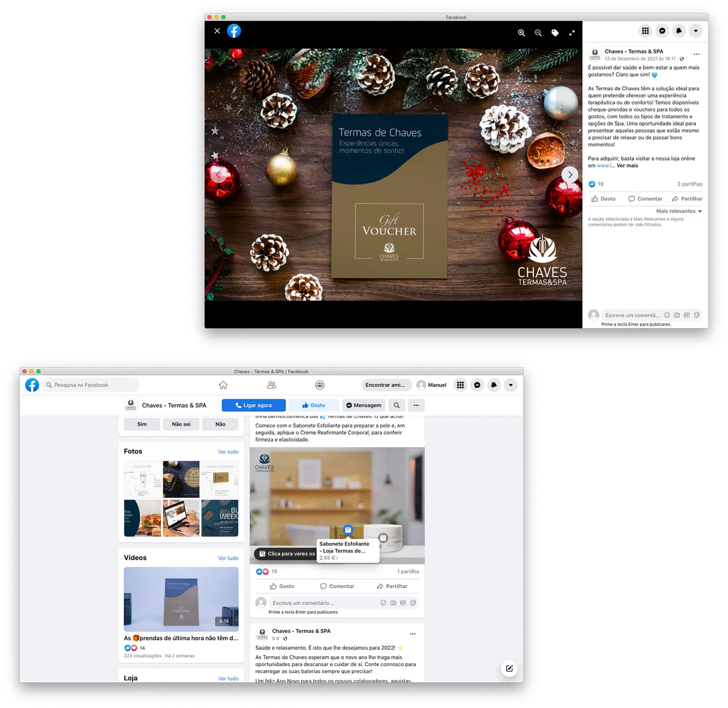This screenshot has height=708, width=728.
Task: Add a GIF in photo viewer comment box
Action: (x=687, y=315)
